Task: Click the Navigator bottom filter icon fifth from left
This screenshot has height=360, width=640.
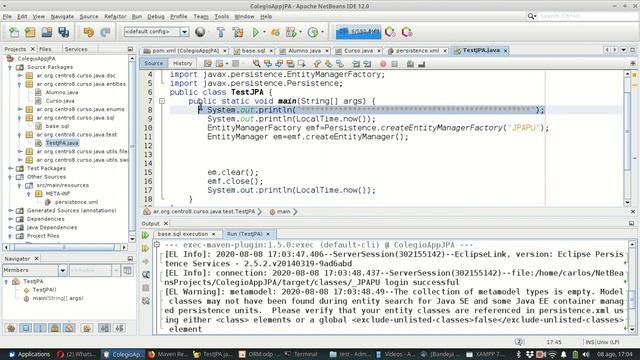Action: pyautogui.click(x=69, y=328)
